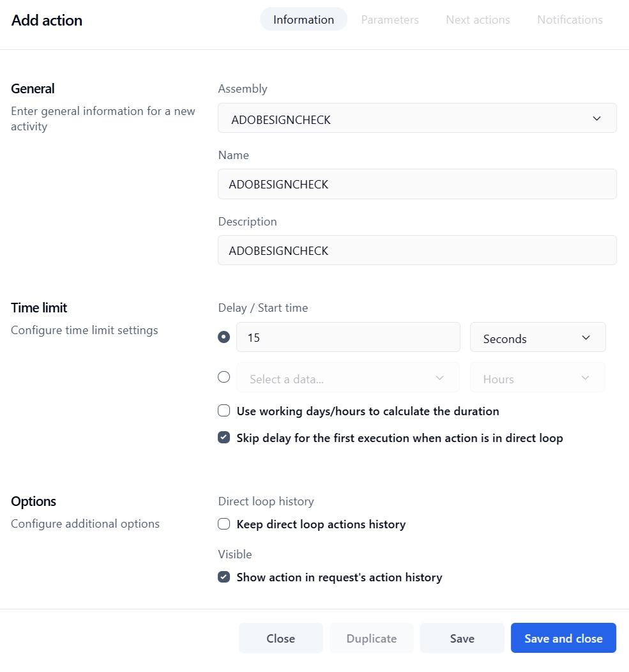This screenshot has width=629, height=672.
Task: Enable use working days/hours checkbox
Action: 224,411
